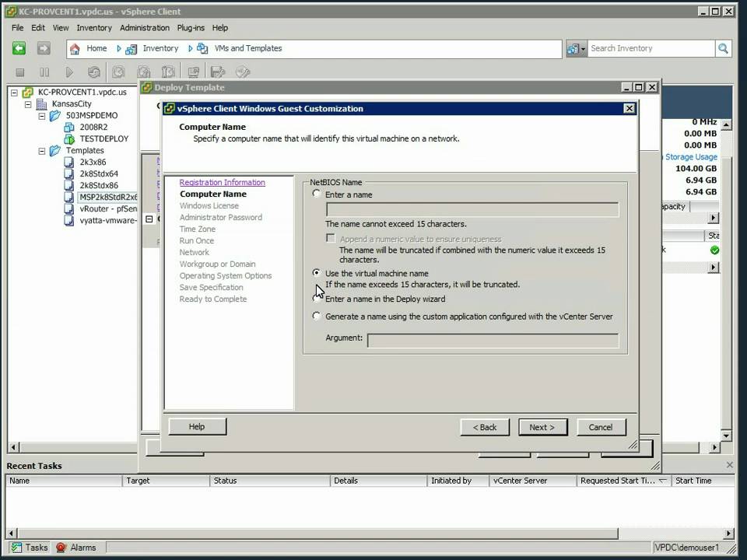This screenshot has height=560, width=747.
Task: Click the Tasks status bar icon
Action: (x=16, y=548)
